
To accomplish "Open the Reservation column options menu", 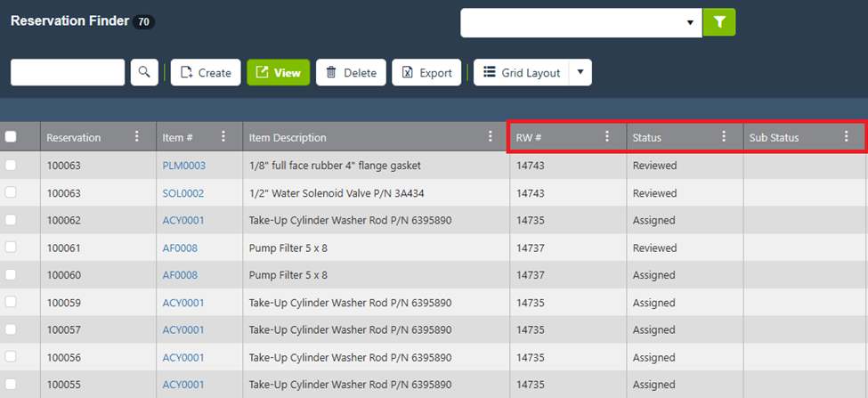I will [x=137, y=137].
